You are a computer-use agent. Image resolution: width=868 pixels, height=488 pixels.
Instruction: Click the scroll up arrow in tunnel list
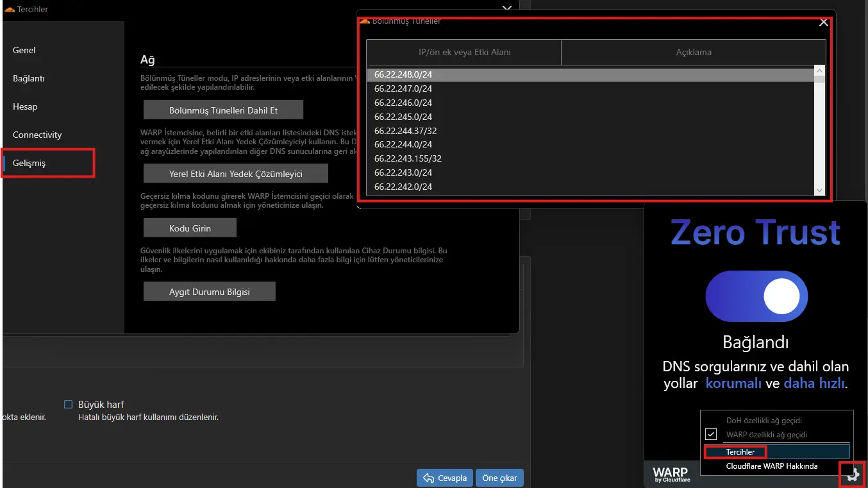(819, 71)
